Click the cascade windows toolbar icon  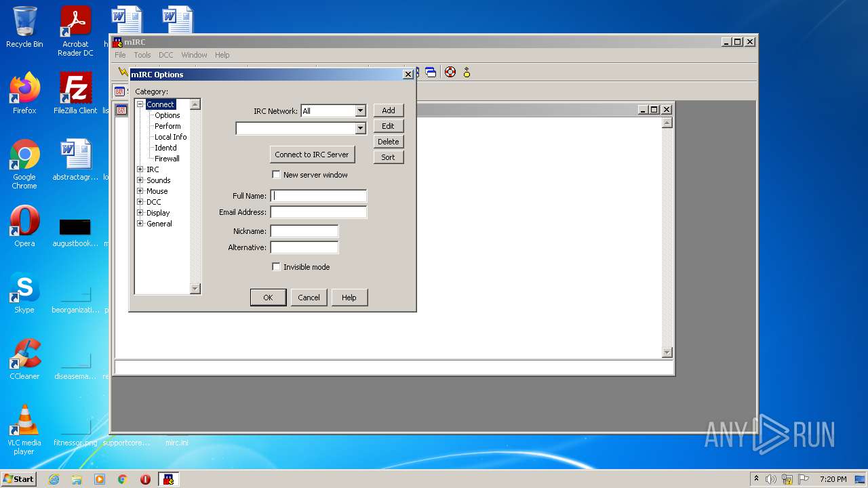(x=431, y=72)
